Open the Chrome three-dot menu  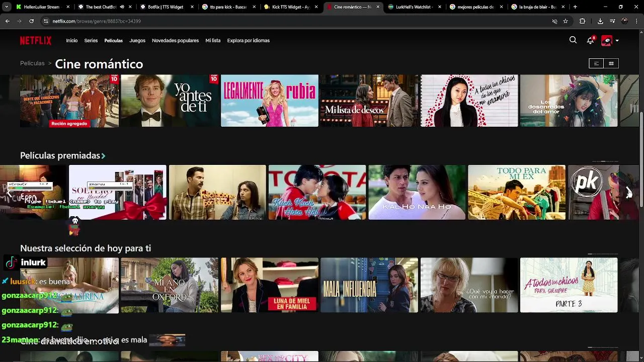pos(636,21)
